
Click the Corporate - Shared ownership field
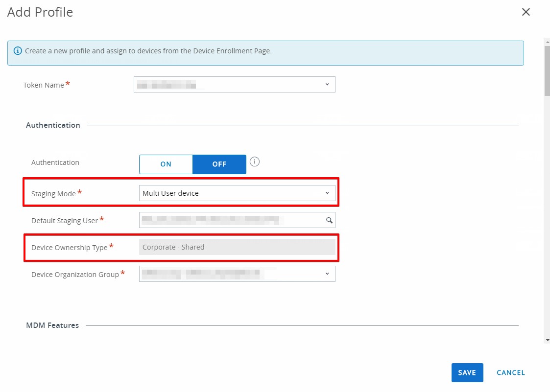[237, 247]
